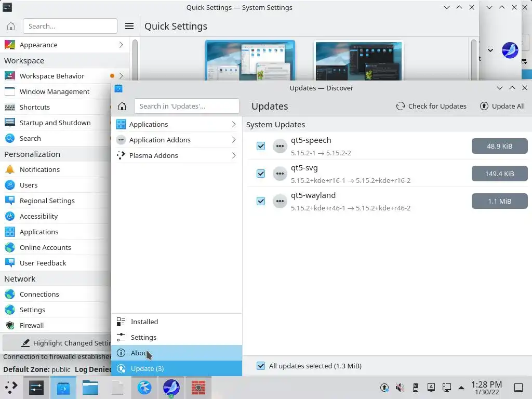Click updates notifier tray icon
Image resolution: width=532 pixels, height=399 pixels.
coord(384,388)
